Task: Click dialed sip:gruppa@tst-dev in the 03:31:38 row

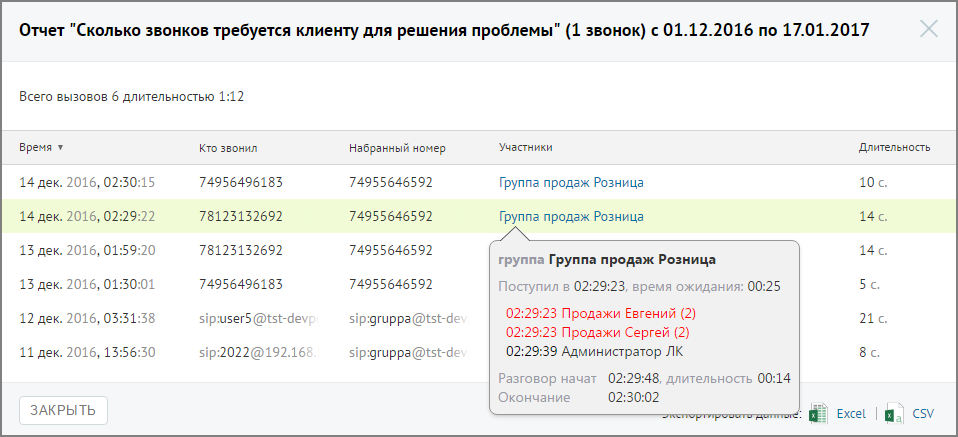Action: (409, 318)
